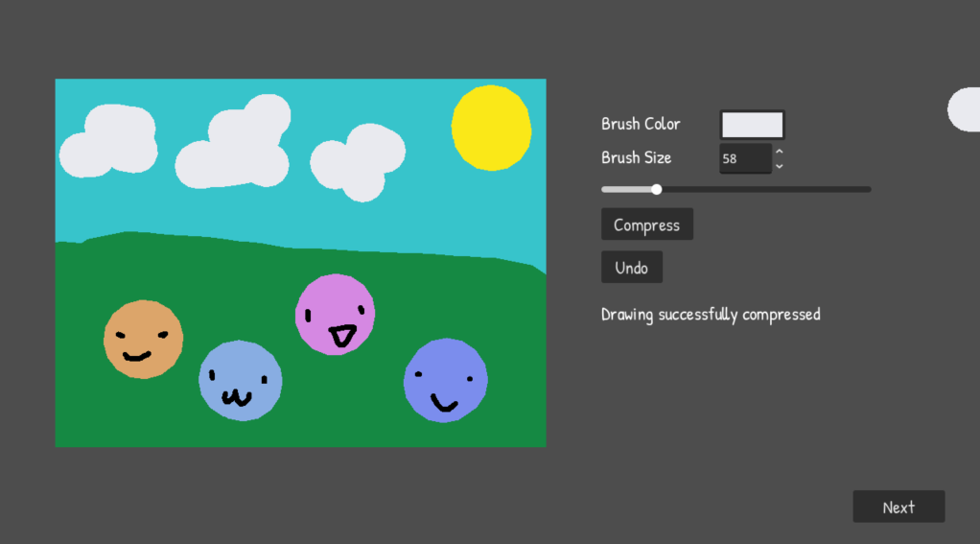Image resolution: width=980 pixels, height=544 pixels.
Task: Click the purple-blue smiling face
Action: pyautogui.click(x=446, y=380)
